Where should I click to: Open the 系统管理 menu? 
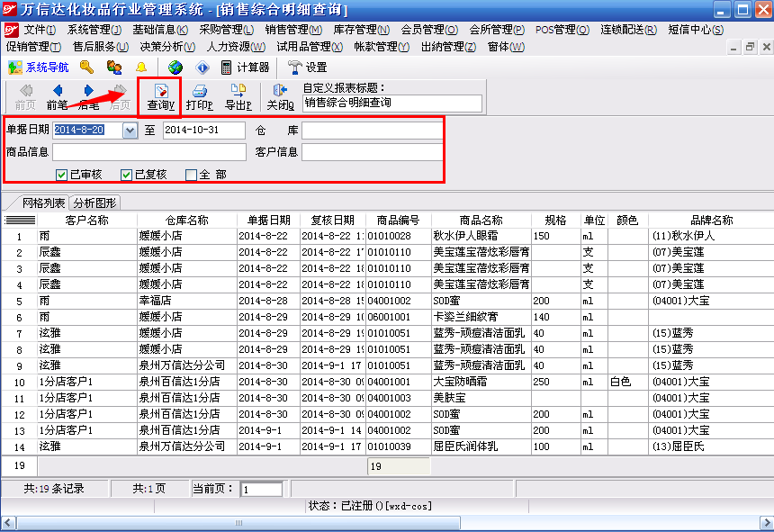[x=94, y=30]
